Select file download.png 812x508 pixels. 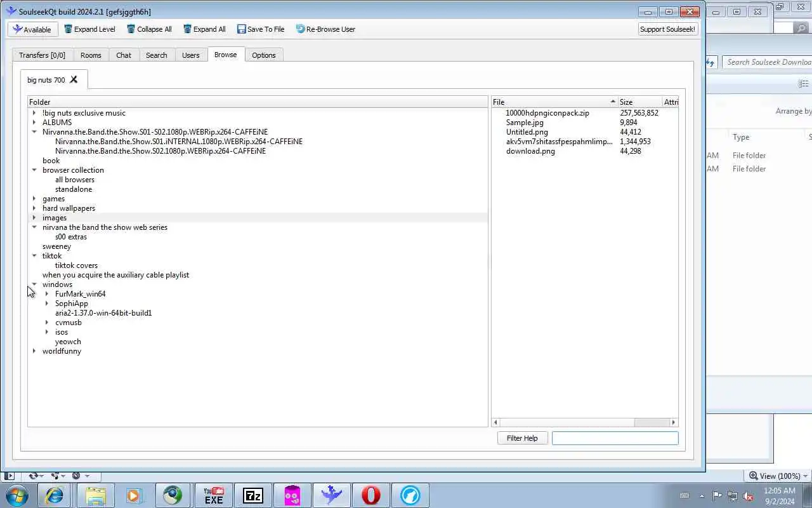[530, 151]
